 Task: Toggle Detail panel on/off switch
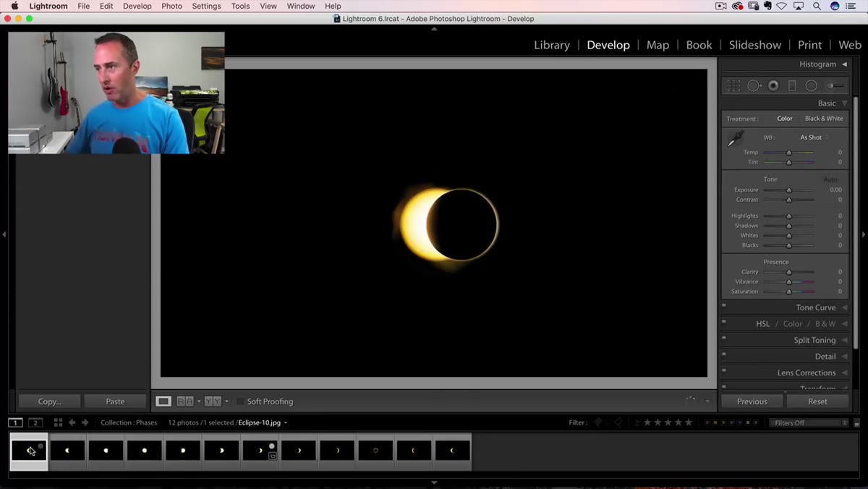pyautogui.click(x=724, y=354)
